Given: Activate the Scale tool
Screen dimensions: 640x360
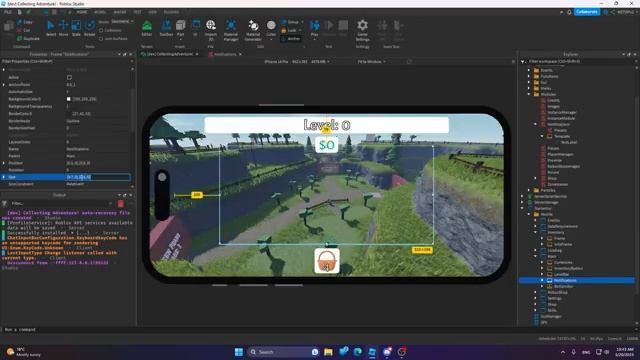Looking at the screenshot, I should tap(76, 28).
